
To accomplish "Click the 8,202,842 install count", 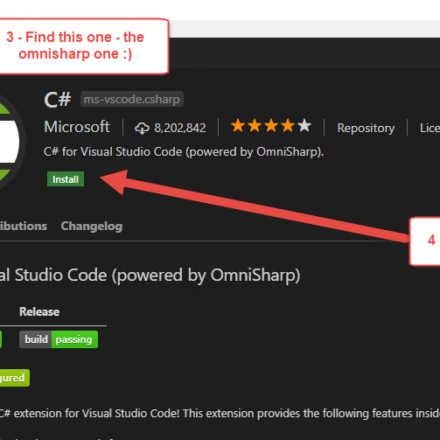I will click(180, 128).
